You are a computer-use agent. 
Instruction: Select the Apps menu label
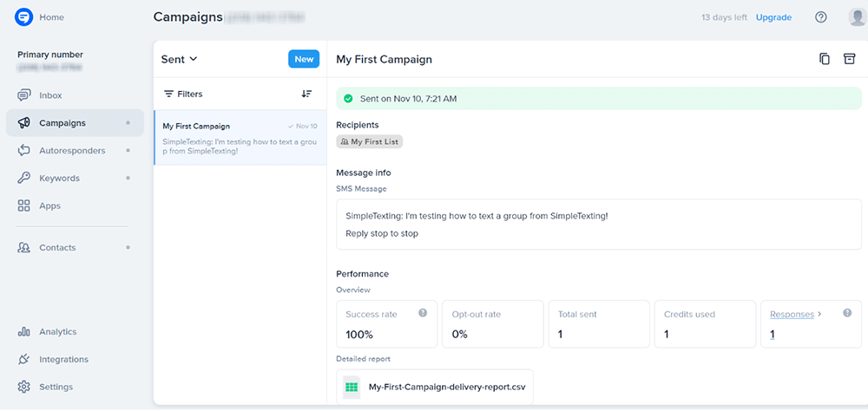tap(49, 205)
